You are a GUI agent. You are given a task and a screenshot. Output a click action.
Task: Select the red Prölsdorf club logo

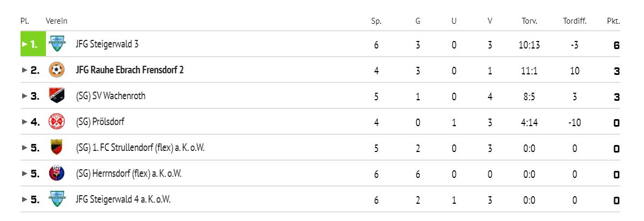click(x=57, y=121)
